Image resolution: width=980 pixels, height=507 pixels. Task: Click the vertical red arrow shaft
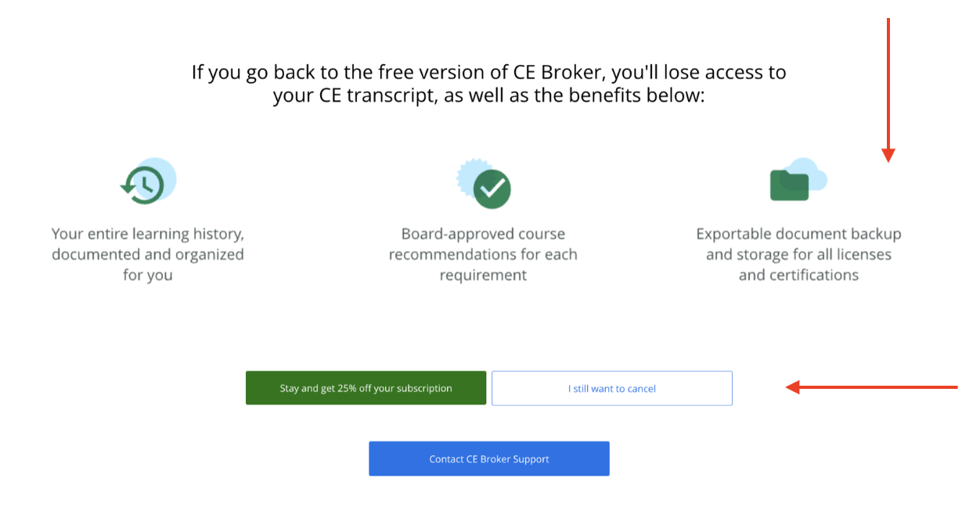(x=888, y=83)
